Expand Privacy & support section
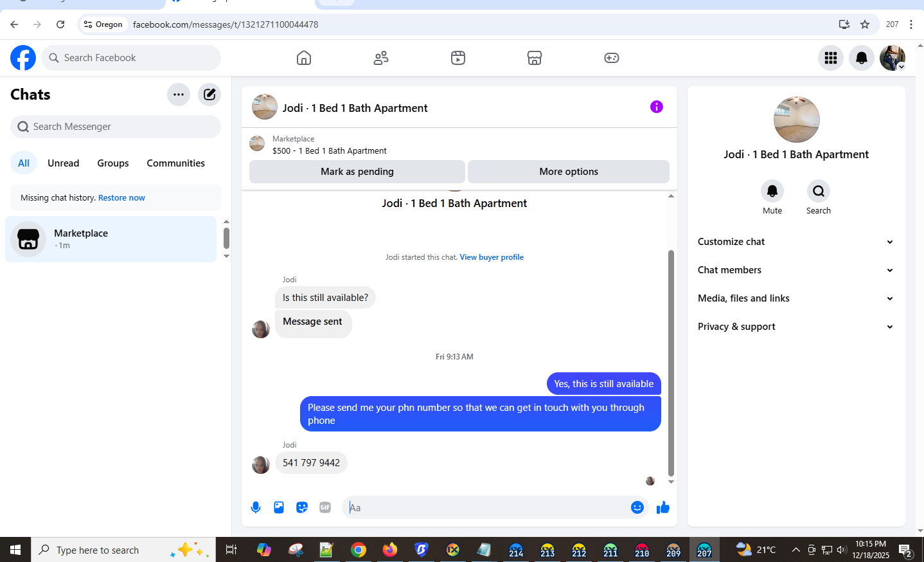This screenshot has height=562, width=924. (x=796, y=327)
